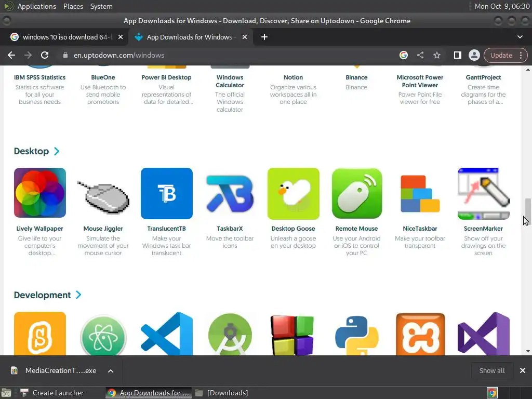Viewport: 532px width, 399px height.
Task: Go back using the browser back arrow
Action: 11,55
